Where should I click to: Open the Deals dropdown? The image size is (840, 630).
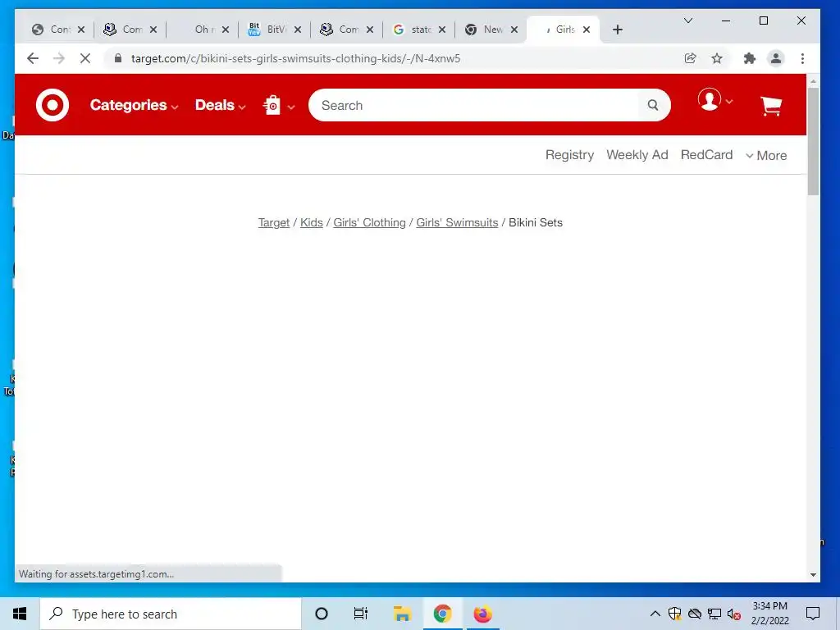point(220,105)
